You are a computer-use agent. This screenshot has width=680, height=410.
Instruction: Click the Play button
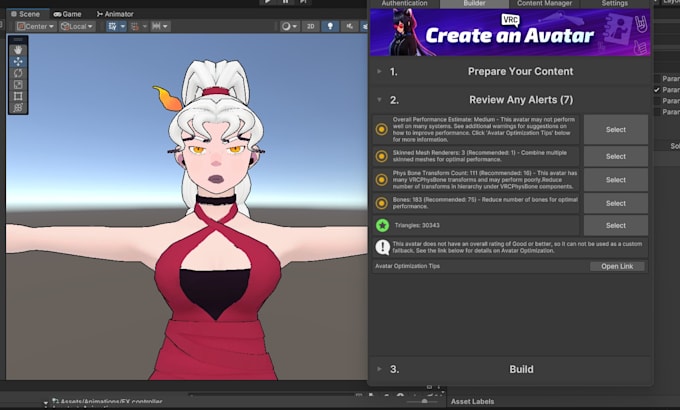tap(268, 2)
